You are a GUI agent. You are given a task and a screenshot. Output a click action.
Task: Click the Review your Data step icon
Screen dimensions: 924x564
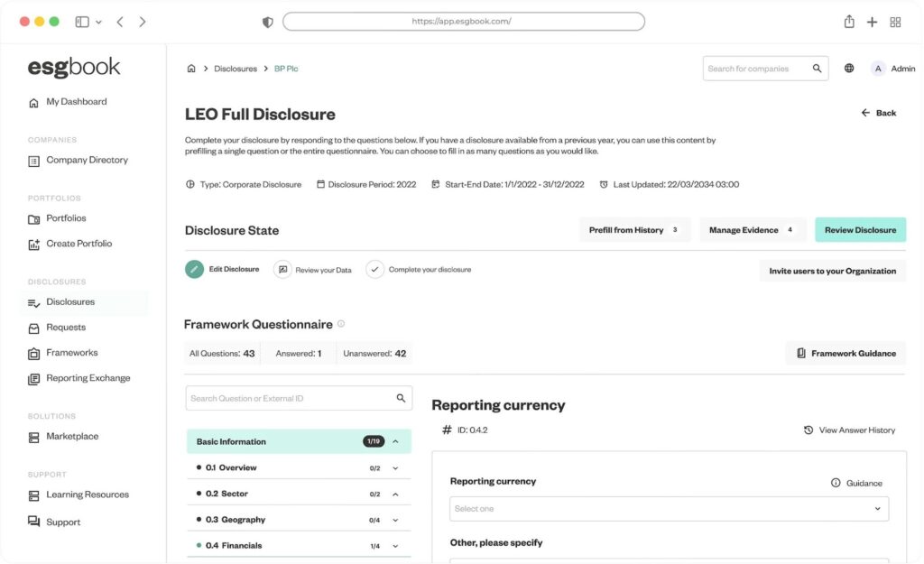(x=282, y=269)
